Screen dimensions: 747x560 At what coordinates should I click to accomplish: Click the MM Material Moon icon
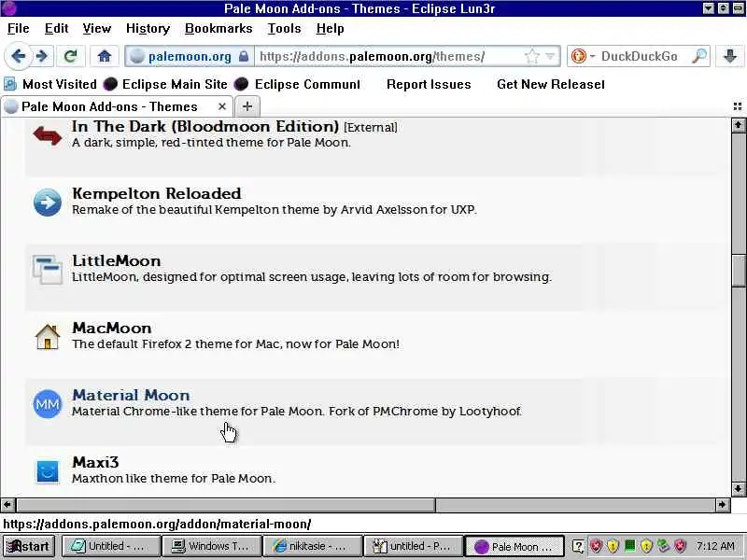tap(48, 404)
